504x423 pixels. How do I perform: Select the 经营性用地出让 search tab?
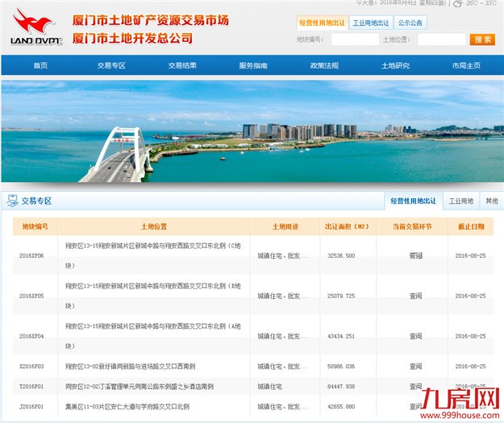tap(322, 23)
